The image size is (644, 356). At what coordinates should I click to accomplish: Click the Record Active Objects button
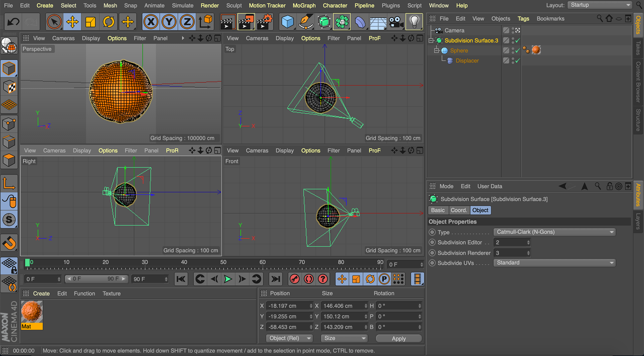click(x=294, y=279)
